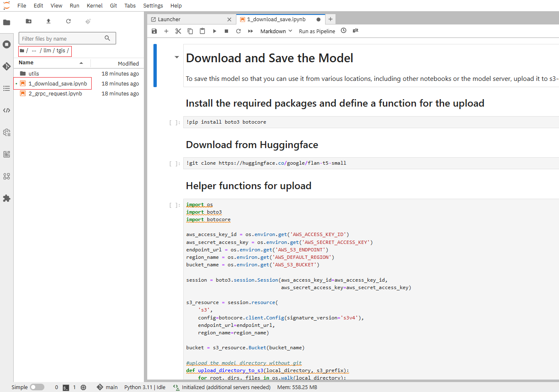Open the Git sidebar panel
The height and width of the screenshot is (392, 559).
[x=7, y=66]
